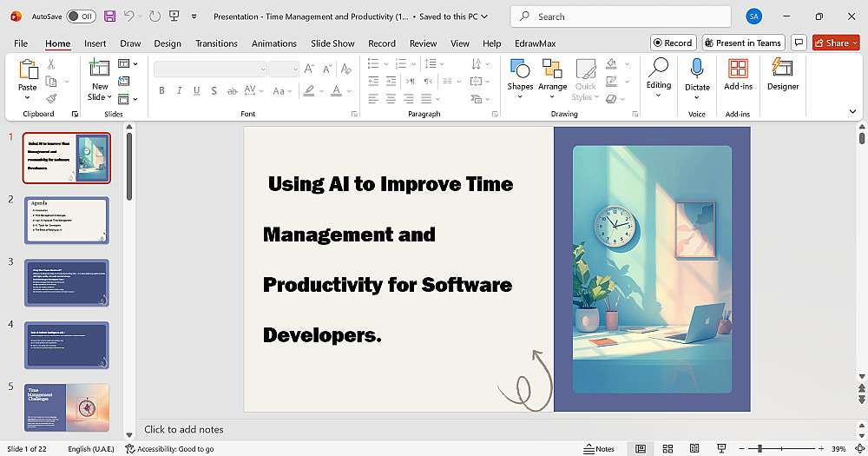Click the Editing magnifier icon
Viewport: 868px width, 456px height.
click(658, 67)
